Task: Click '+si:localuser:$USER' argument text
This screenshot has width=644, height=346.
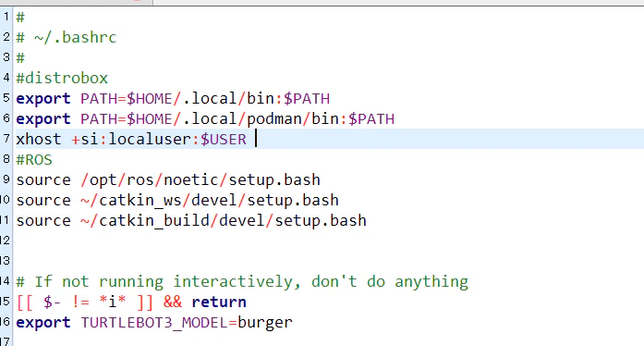Action: point(159,139)
